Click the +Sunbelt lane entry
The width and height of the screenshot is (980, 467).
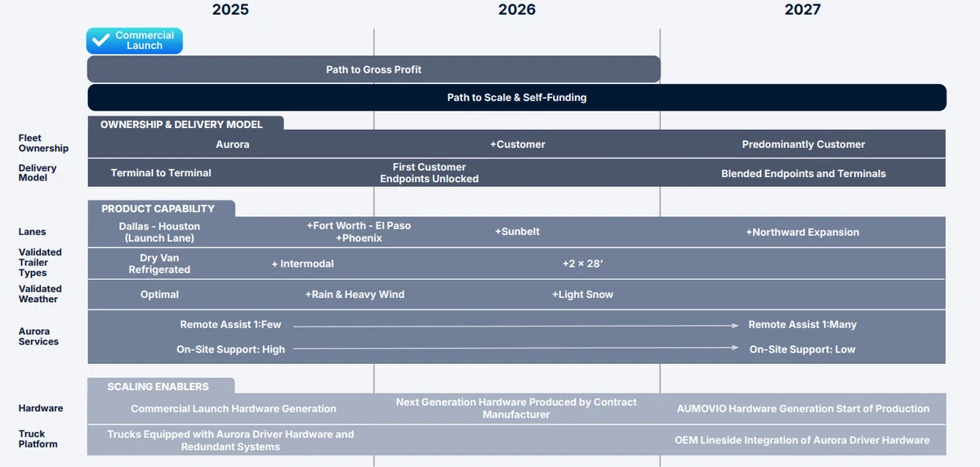[517, 232]
